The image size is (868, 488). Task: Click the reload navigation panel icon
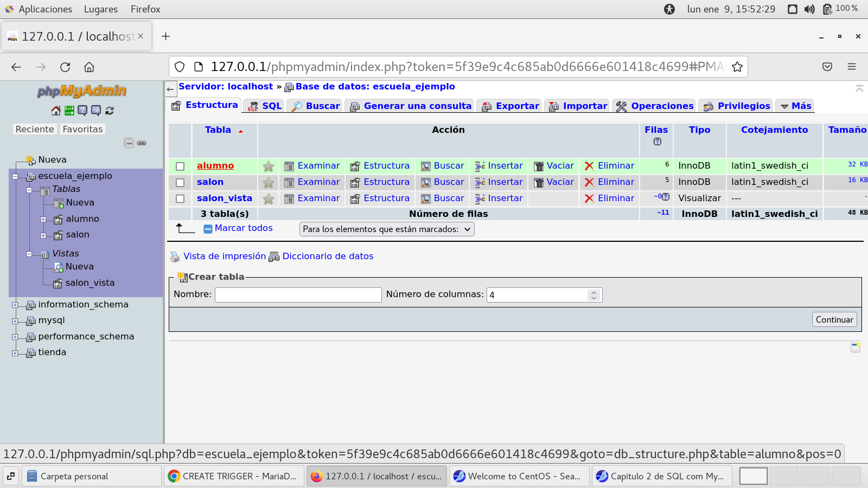click(x=110, y=111)
